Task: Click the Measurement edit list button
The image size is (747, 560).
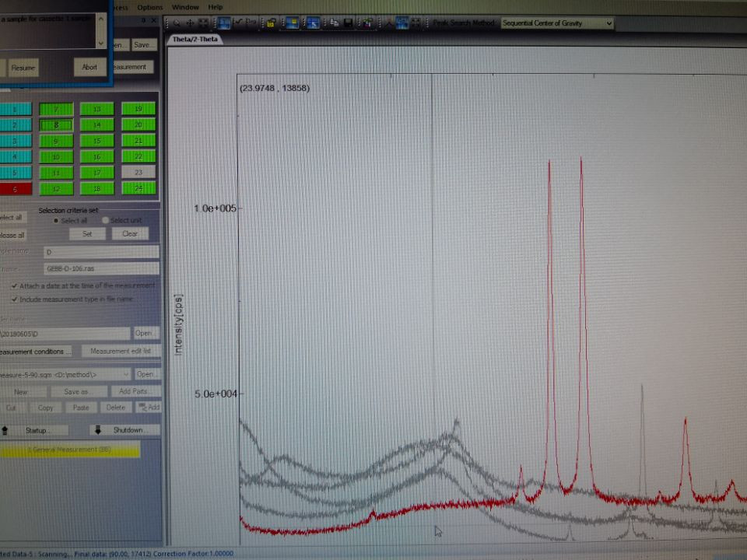Action: [121, 352]
